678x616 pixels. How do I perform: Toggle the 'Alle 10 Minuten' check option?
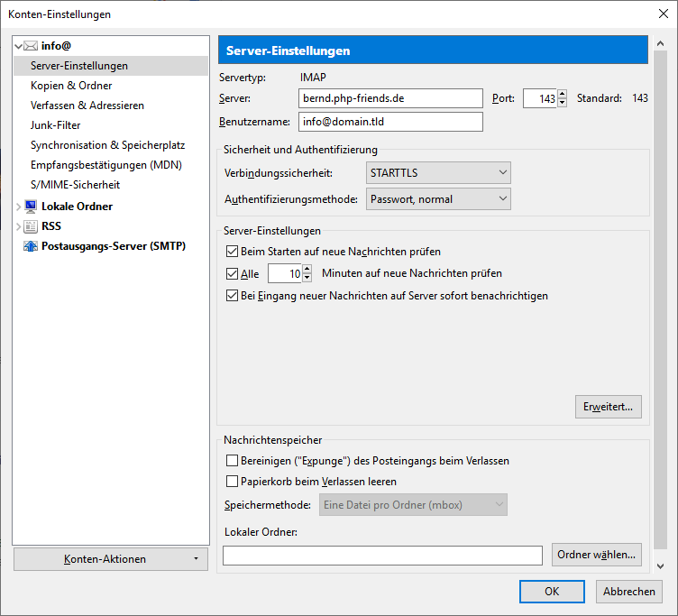click(x=232, y=273)
